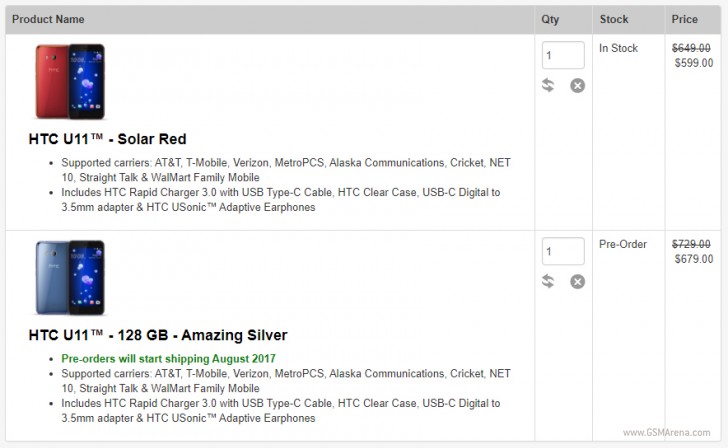This screenshot has width=728, height=448.
Task: Focus the quantity field for Amazing Silver
Action: pyautogui.click(x=563, y=251)
